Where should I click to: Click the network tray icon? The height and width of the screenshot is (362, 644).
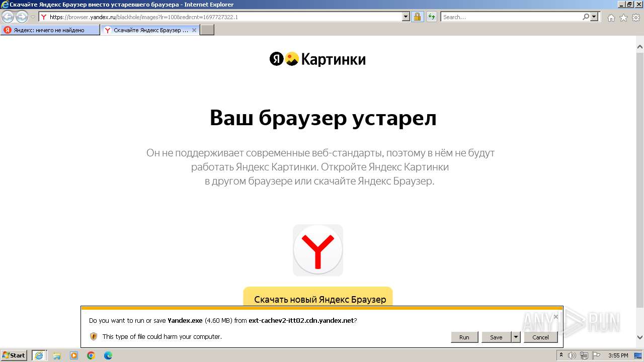point(584,355)
